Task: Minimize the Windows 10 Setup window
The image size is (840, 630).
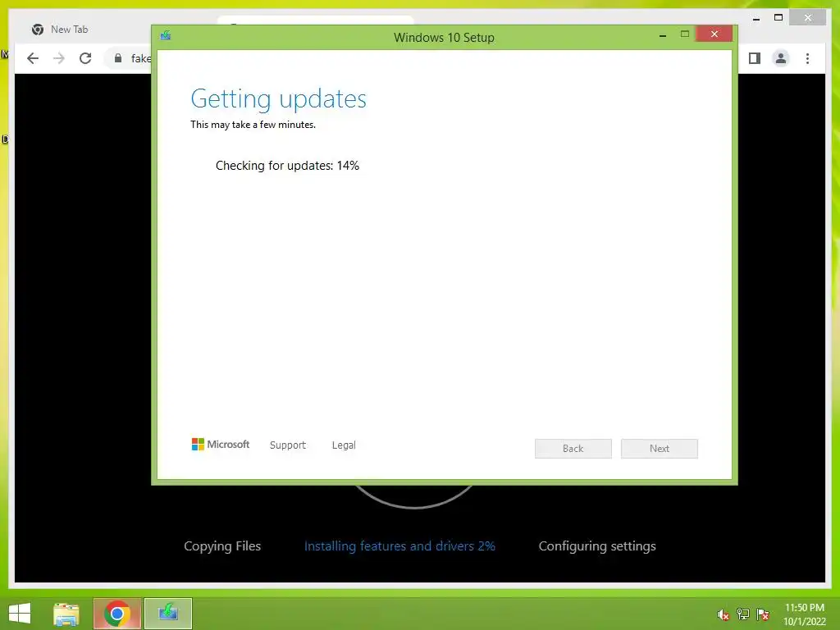Action: point(663,34)
